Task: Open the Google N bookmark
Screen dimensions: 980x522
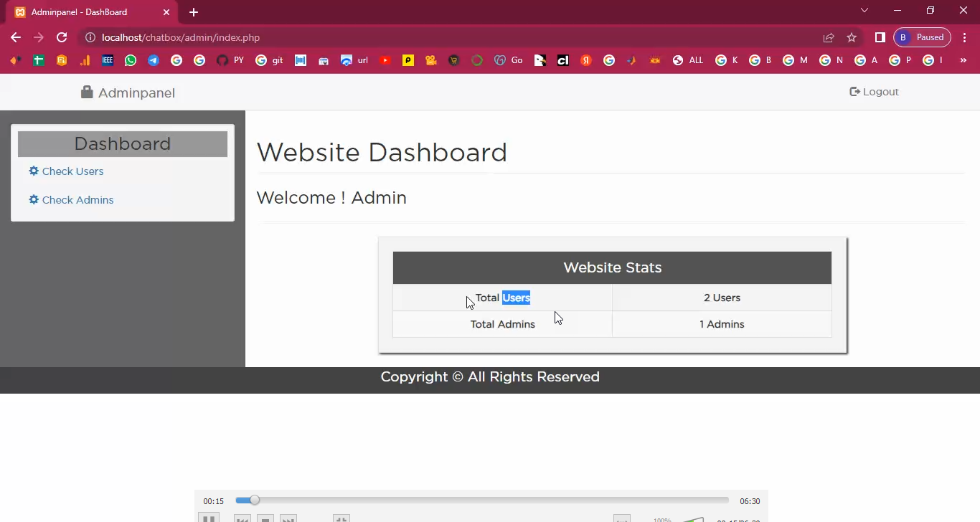Action: [831, 61]
